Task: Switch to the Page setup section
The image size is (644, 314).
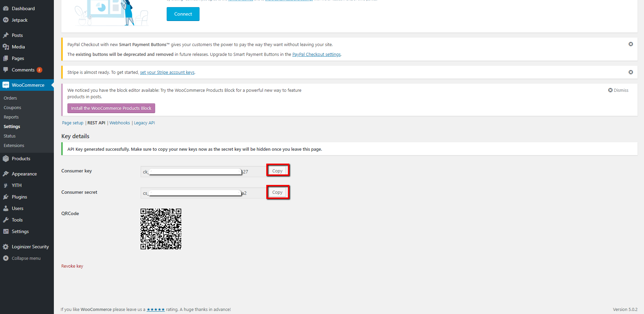Action: point(72,123)
